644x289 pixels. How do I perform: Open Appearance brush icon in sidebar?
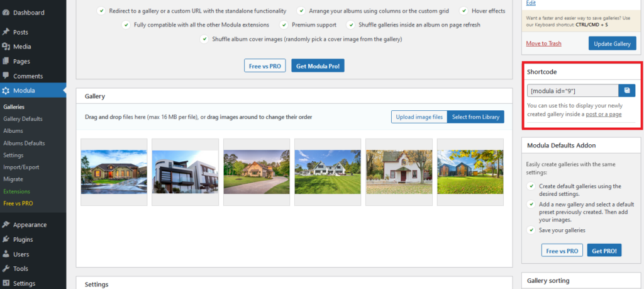(6, 224)
